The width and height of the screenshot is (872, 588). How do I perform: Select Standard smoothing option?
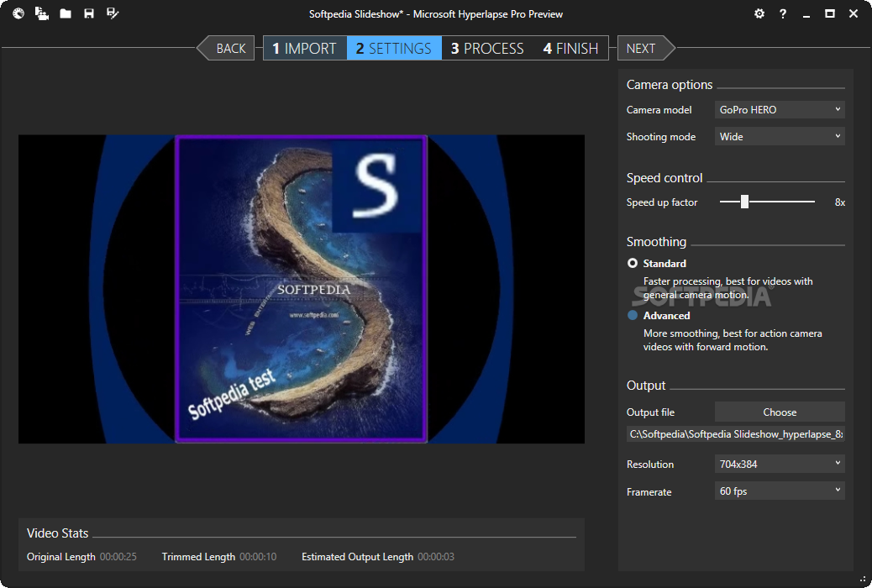pos(633,263)
